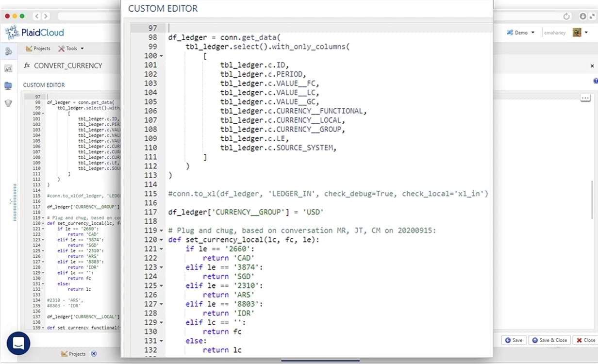The image size is (598, 364).
Task: Open the blue folder icon in sidebar
Action: tap(8, 86)
